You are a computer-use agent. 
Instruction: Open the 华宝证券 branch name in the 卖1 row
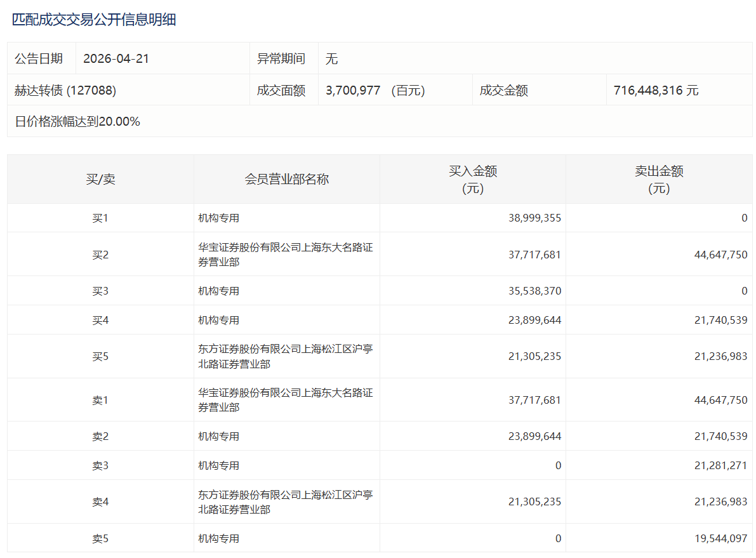click(x=285, y=400)
